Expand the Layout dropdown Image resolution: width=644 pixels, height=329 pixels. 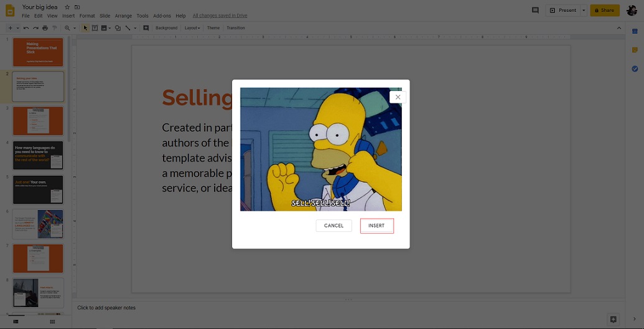(192, 28)
